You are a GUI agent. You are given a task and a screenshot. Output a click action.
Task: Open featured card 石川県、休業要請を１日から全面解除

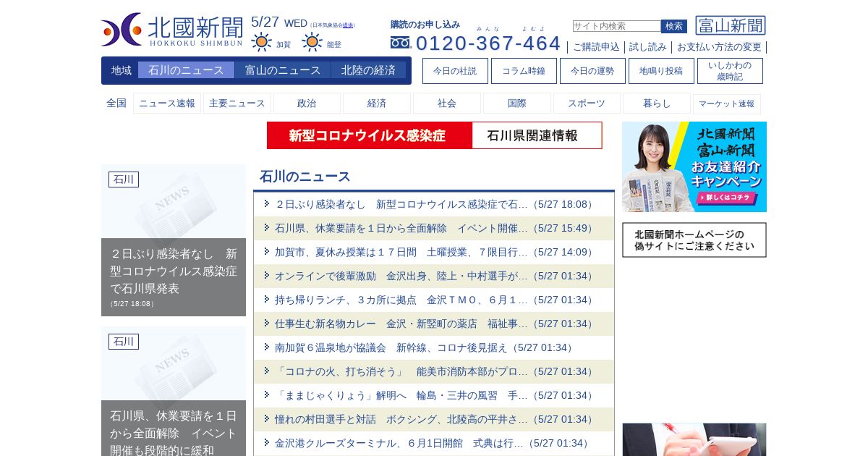point(174,392)
